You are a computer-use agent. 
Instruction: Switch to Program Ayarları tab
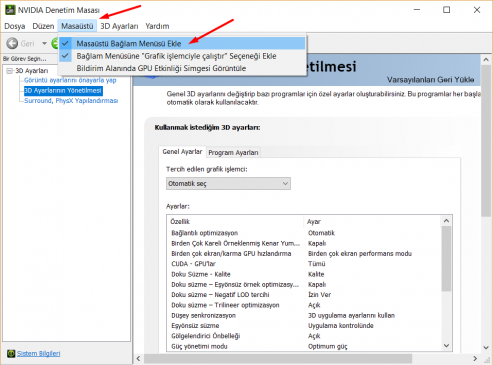point(233,153)
